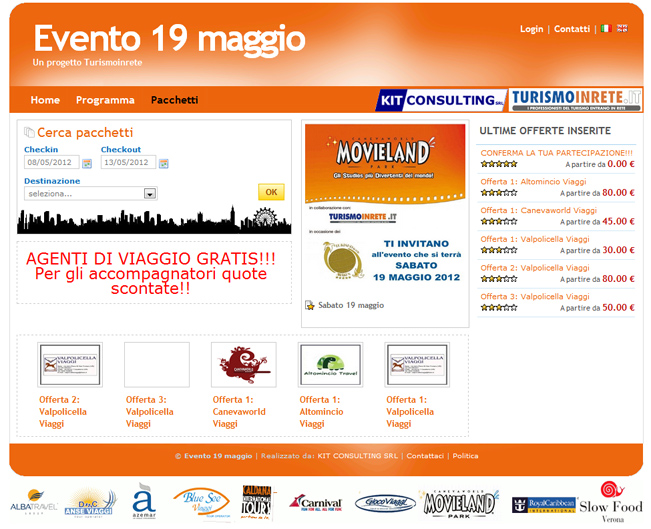
Task: Click the Royal Caribbean sponsor logo
Action: [544, 504]
